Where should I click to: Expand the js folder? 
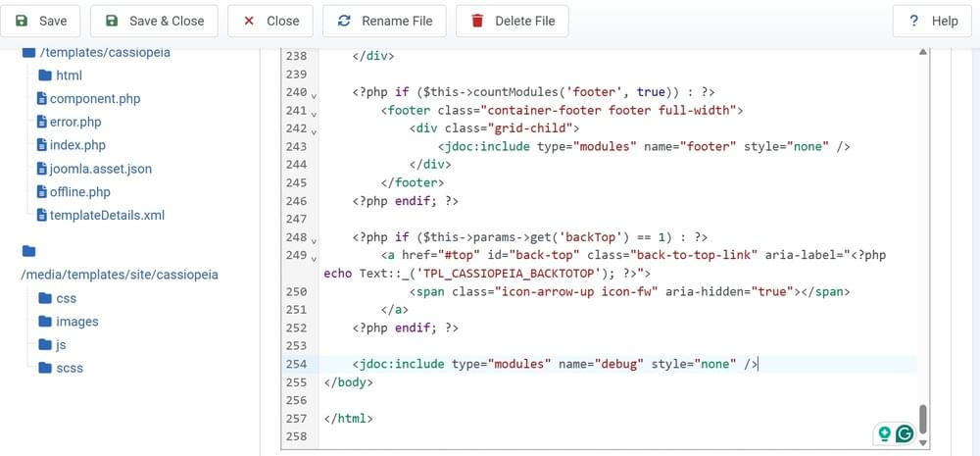61,344
